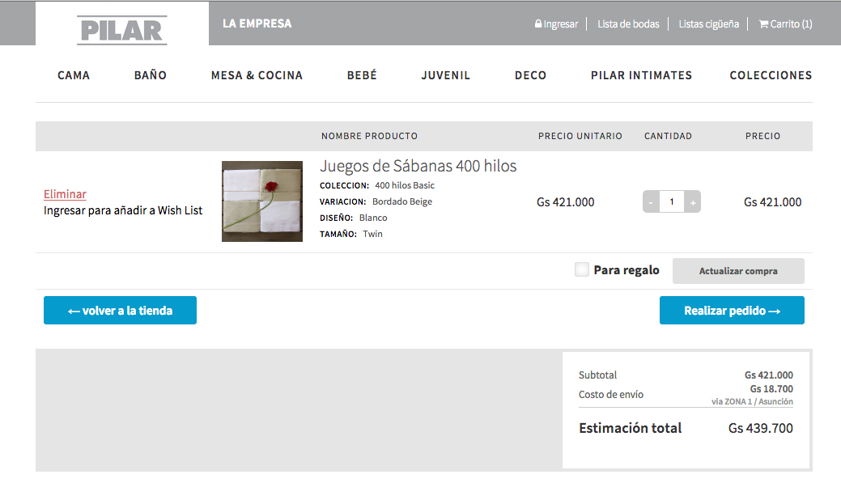Image resolution: width=841 pixels, height=504 pixels.
Task: Open the CAMA menu
Action: [x=74, y=75]
